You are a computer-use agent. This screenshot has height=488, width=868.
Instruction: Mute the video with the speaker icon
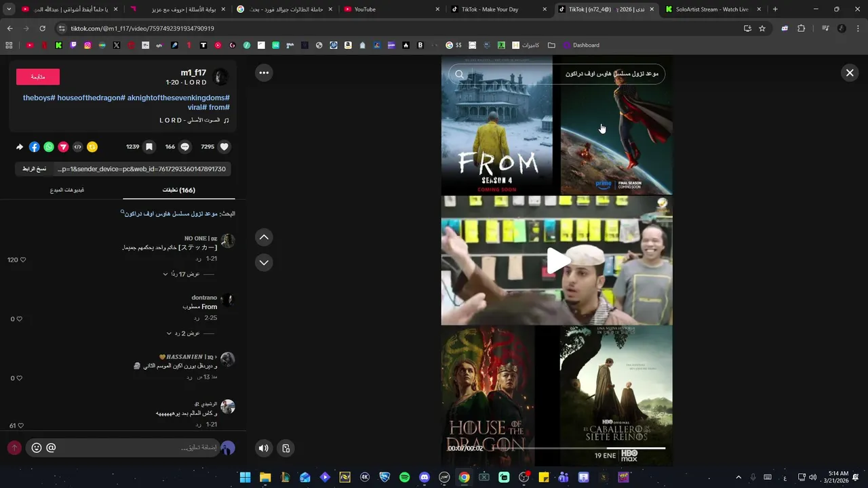pos(264,448)
